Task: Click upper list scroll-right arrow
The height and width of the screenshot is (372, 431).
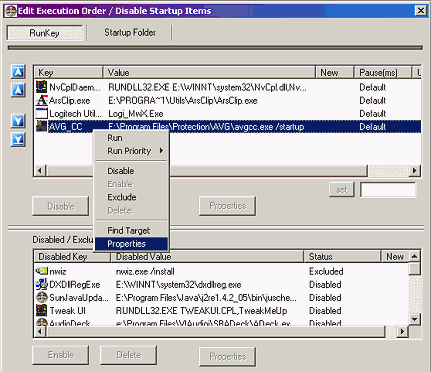Action: point(414,171)
